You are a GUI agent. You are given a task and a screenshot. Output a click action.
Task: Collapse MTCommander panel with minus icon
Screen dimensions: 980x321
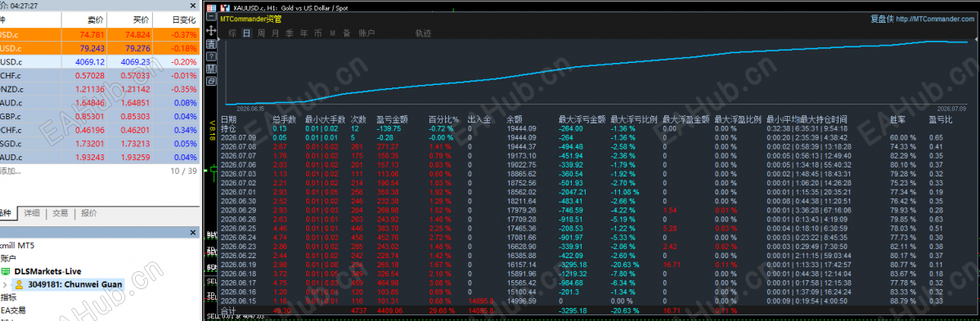211,18
